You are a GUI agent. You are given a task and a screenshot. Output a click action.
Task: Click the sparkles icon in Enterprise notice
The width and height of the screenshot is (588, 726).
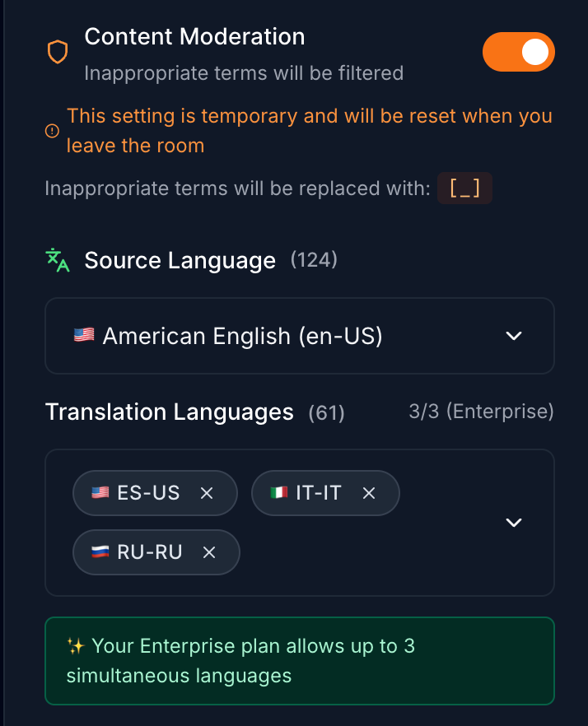click(76, 646)
